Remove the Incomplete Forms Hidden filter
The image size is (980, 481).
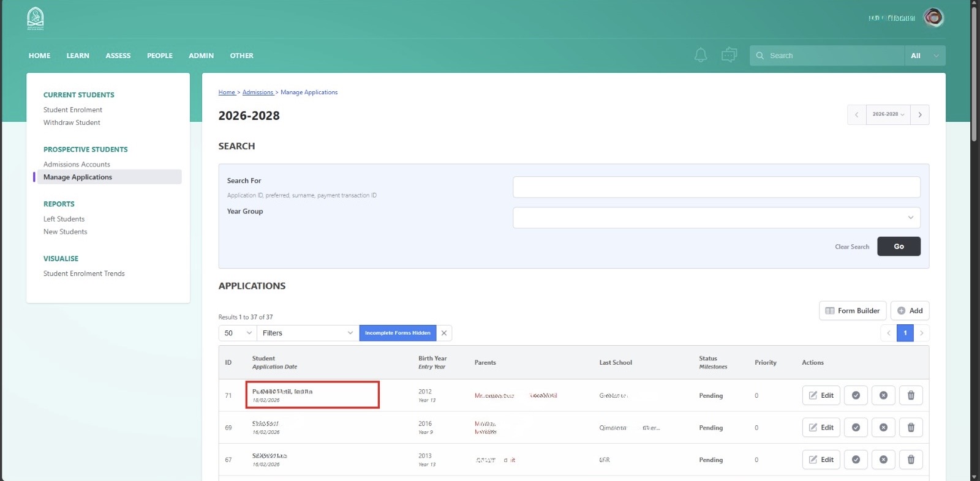444,333
